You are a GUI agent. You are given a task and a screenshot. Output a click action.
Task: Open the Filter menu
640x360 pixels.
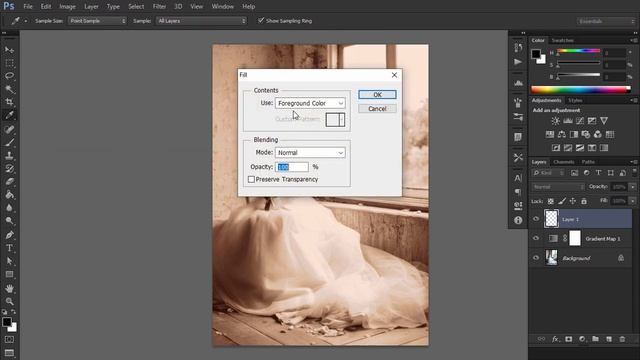coord(159,7)
